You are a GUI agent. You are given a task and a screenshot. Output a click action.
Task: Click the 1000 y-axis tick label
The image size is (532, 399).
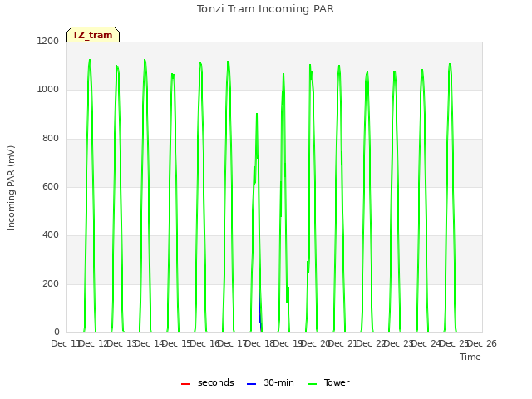pos(48,90)
